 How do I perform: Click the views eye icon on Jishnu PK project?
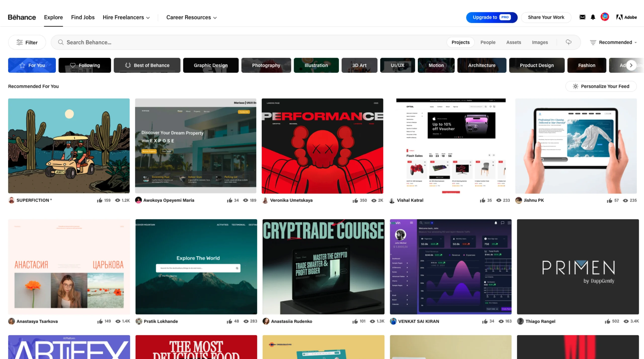(x=625, y=200)
